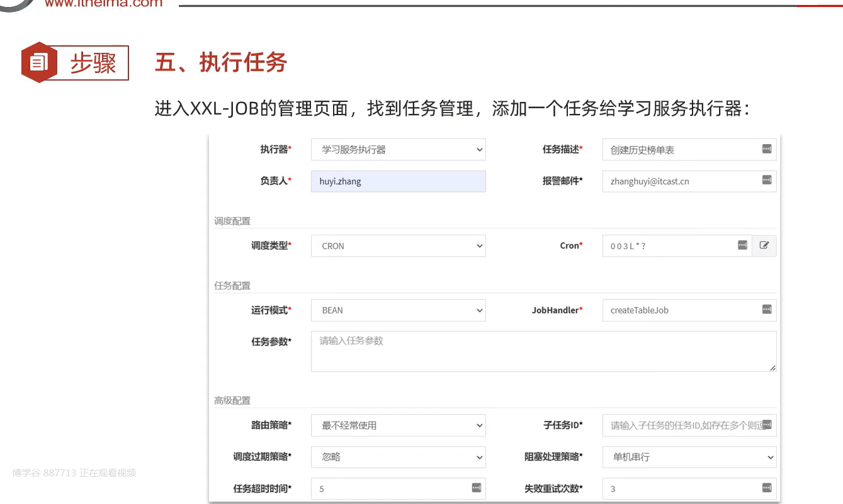
Task: Focus the 负责人 field containing huyi.zhang
Action: (399, 181)
